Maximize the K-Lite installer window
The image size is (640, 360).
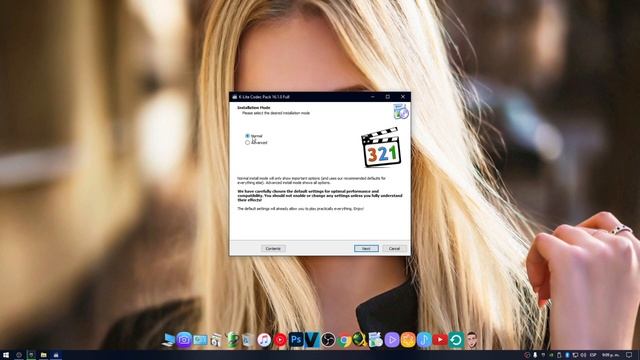tap(388, 97)
